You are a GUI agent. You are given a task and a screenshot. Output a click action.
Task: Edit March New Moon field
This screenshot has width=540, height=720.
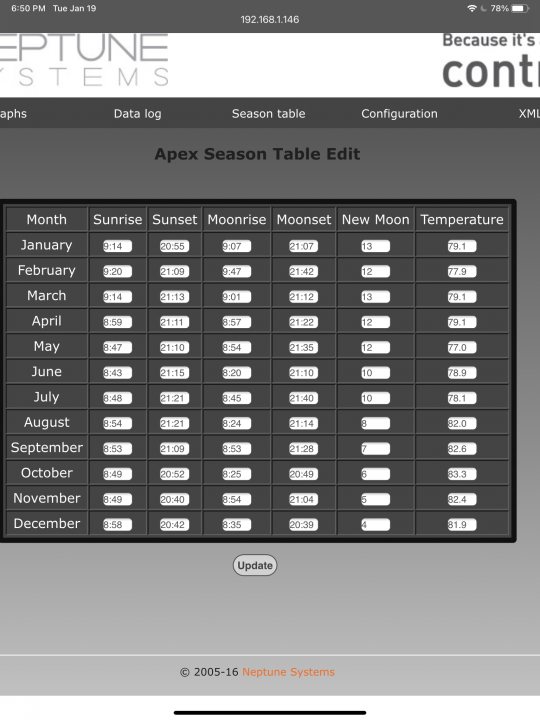tap(375, 297)
